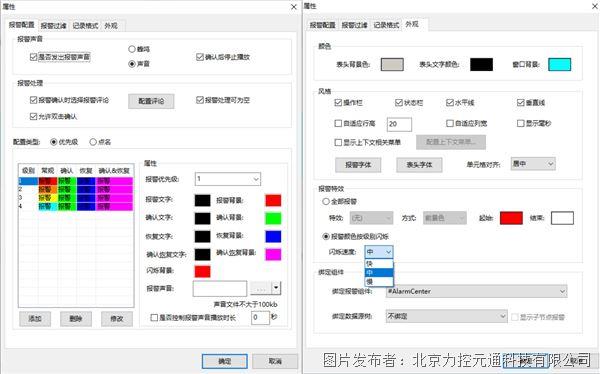
Task: Select the 报警颜色按级别闪烁 radio button
Action: click(326, 237)
